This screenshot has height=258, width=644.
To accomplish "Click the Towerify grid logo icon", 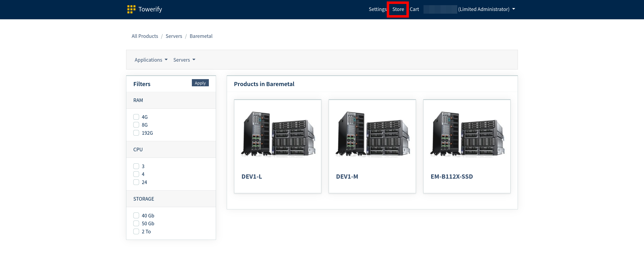I will (131, 9).
